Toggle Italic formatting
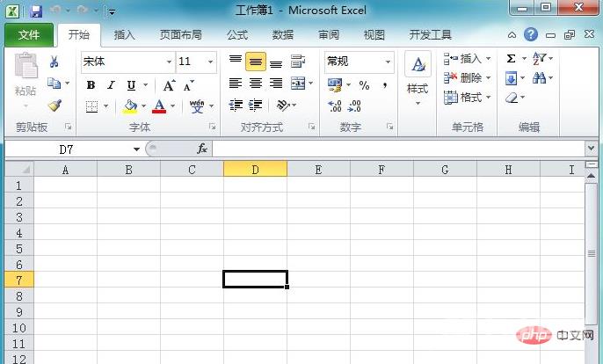The width and height of the screenshot is (603, 364). click(111, 85)
